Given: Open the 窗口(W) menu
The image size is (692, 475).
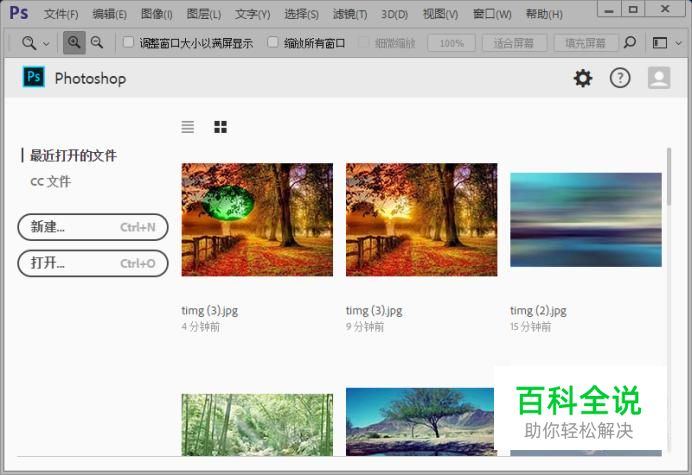Looking at the screenshot, I should 492,14.
